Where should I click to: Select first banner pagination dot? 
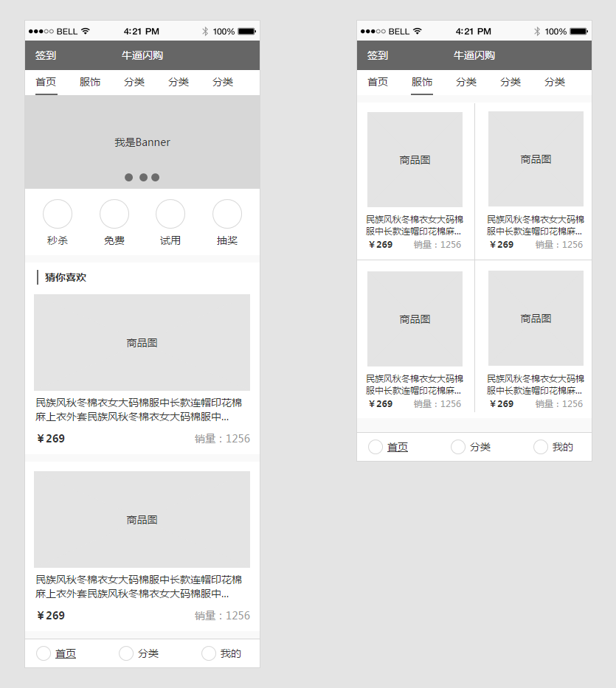click(x=128, y=177)
